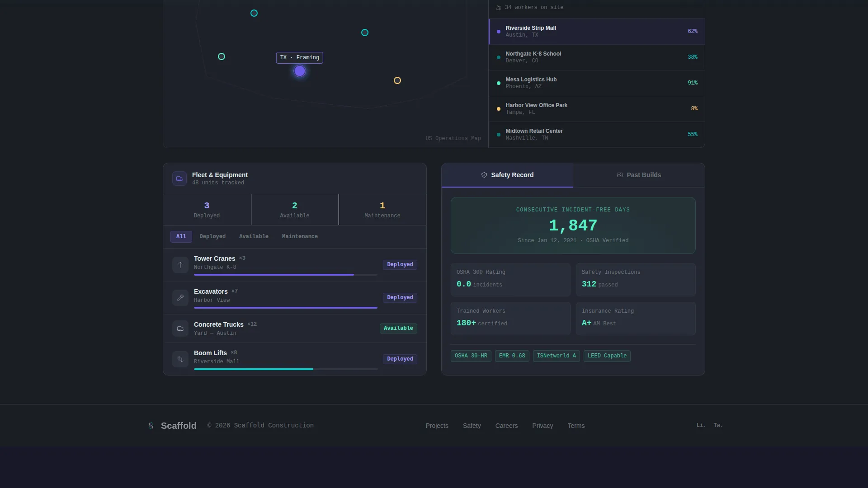Click the Past Builds image icon

[x=620, y=175]
